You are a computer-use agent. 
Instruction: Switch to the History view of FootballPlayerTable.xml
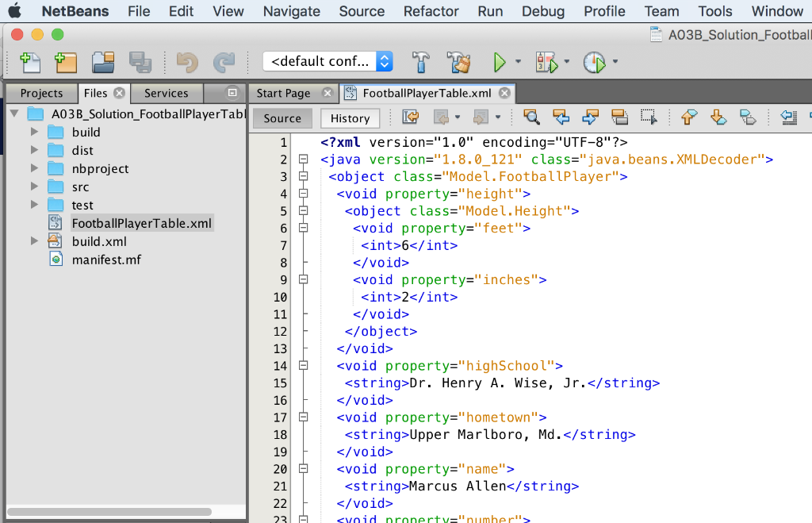point(350,117)
